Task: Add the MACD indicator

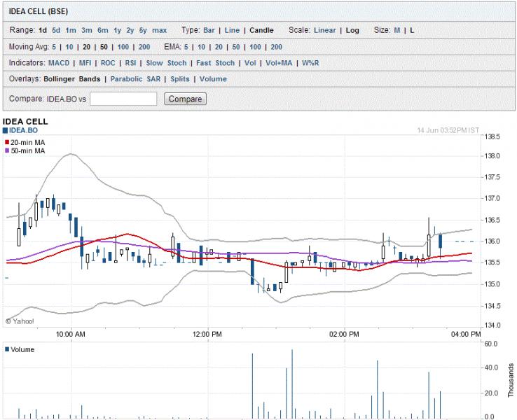Action: tap(59, 63)
